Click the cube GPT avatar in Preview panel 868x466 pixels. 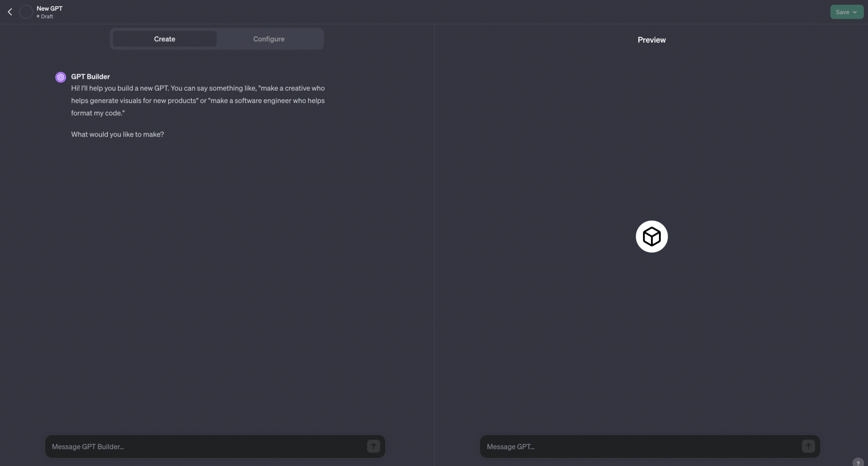tap(651, 236)
